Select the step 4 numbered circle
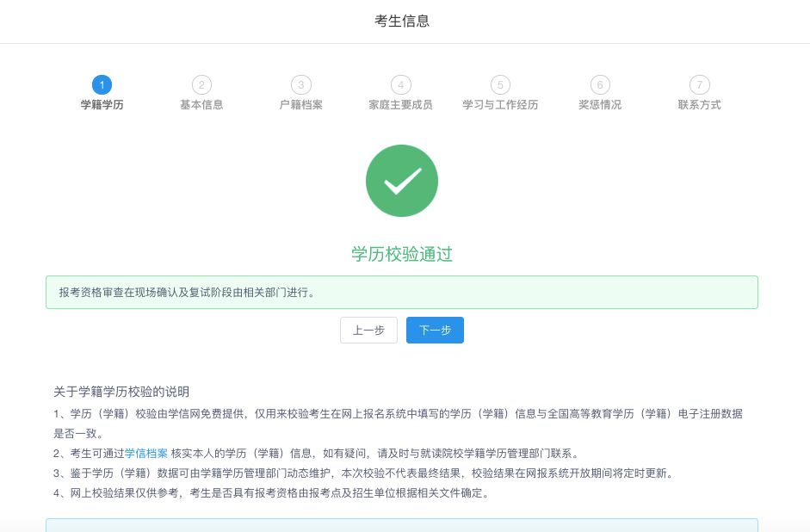 tap(400, 84)
